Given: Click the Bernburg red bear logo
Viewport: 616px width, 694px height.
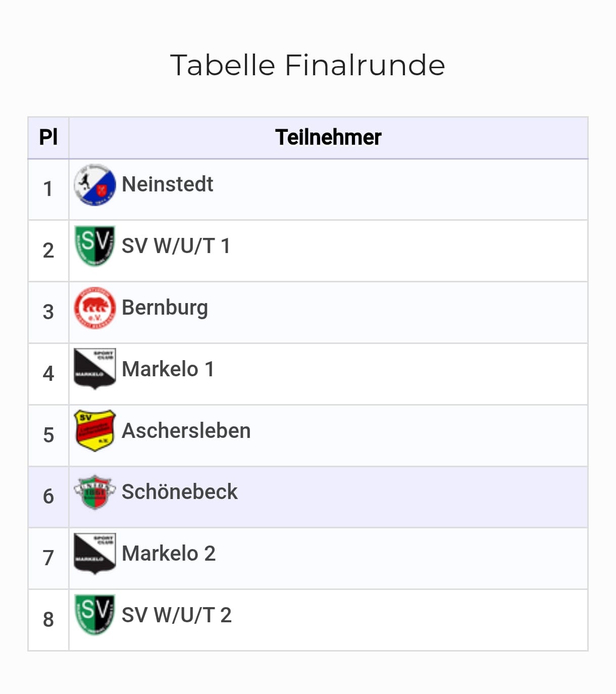Looking at the screenshot, I should [x=94, y=308].
